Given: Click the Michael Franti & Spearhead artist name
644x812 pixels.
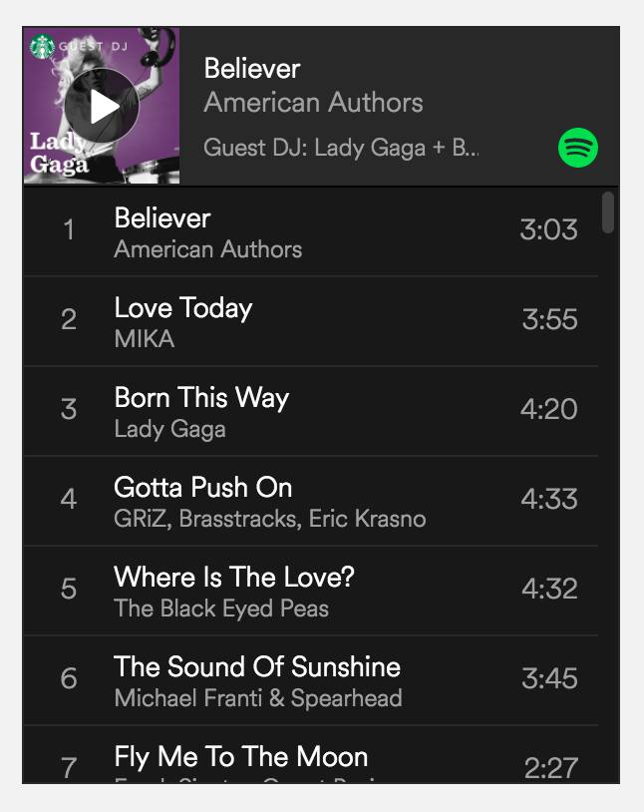Looking at the screenshot, I should [x=258, y=698].
